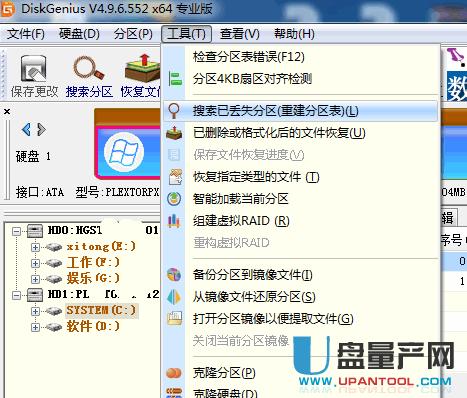Viewport: 467px width, 398px height.
Task: Close the 工具(T) menu
Action: pos(186,34)
